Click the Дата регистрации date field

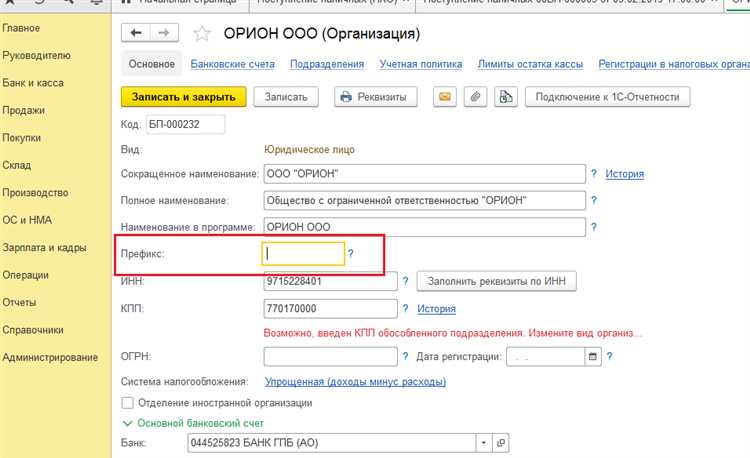545,357
